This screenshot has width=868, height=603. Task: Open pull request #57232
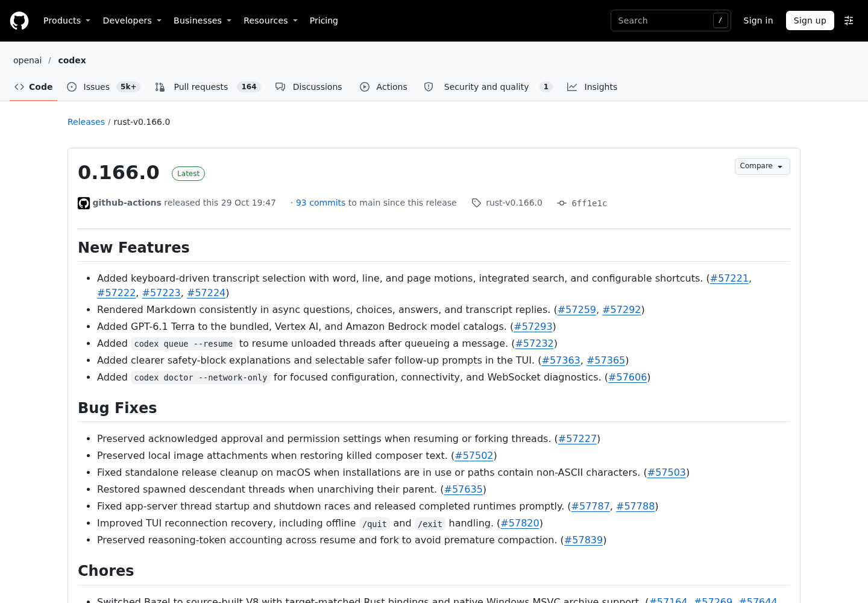[535, 343]
